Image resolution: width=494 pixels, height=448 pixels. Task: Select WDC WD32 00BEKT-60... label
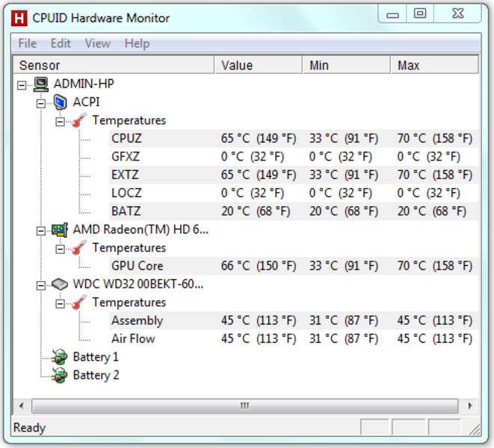click(x=138, y=284)
